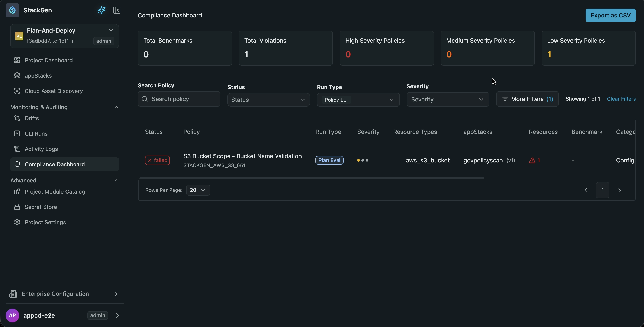The width and height of the screenshot is (644, 327).
Task: Click the StackGen logo icon
Action: coord(12,10)
